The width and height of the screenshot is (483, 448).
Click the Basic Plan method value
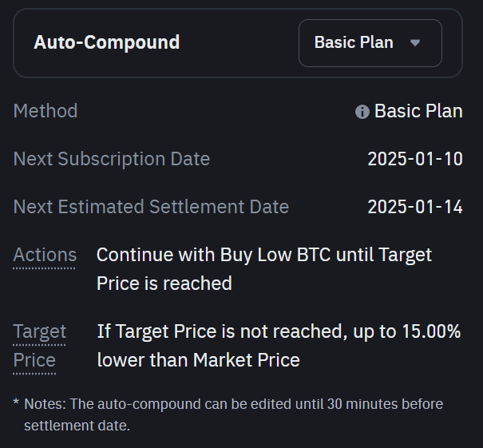[418, 111]
